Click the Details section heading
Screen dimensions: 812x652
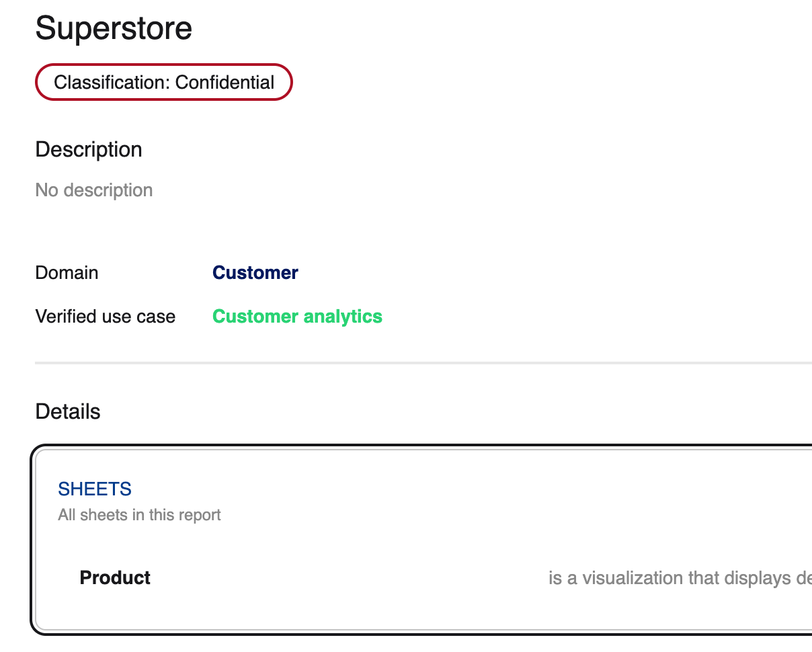coord(67,411)
